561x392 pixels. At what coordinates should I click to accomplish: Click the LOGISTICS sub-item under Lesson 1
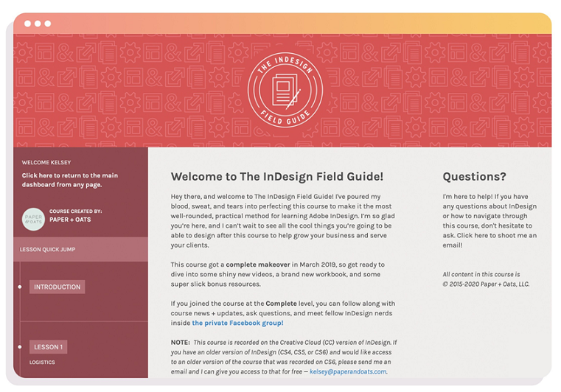(42, 363)
